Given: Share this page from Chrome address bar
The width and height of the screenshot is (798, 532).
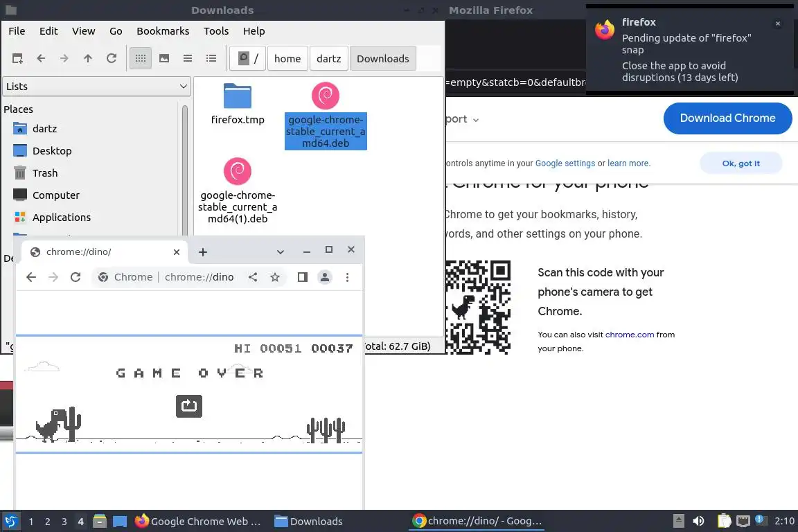Looking at the screenshot, I should 253,277.
